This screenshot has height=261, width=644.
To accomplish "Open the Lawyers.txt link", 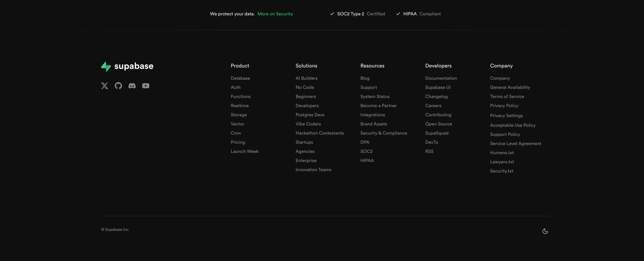I will click(502, 162).
